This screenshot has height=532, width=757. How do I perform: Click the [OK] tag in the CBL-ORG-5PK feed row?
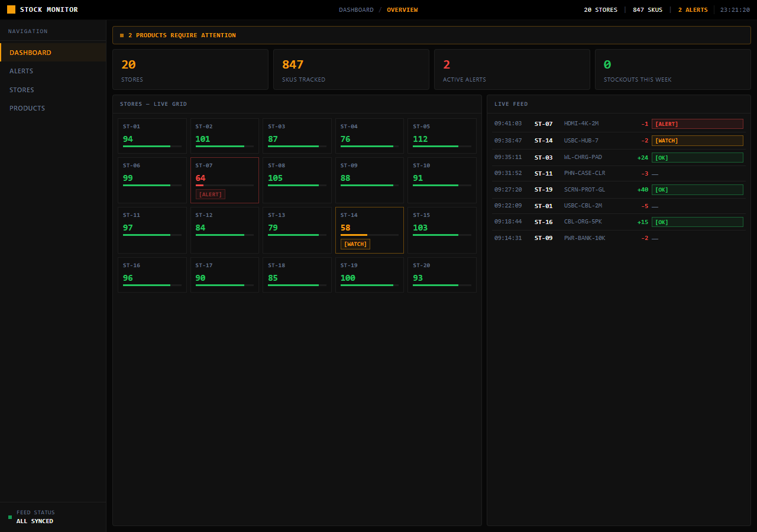point(697,222)
